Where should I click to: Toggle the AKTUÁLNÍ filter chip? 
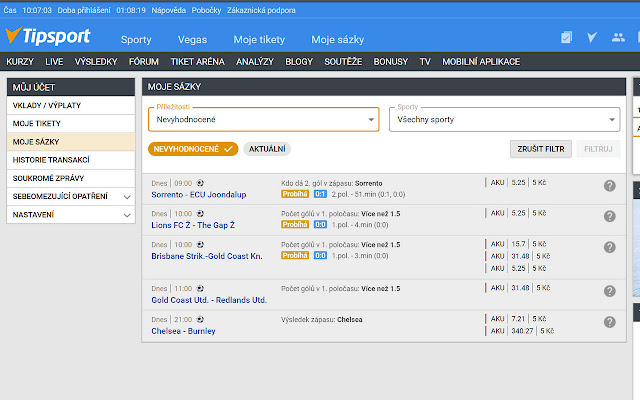click(x=267, y=149)
